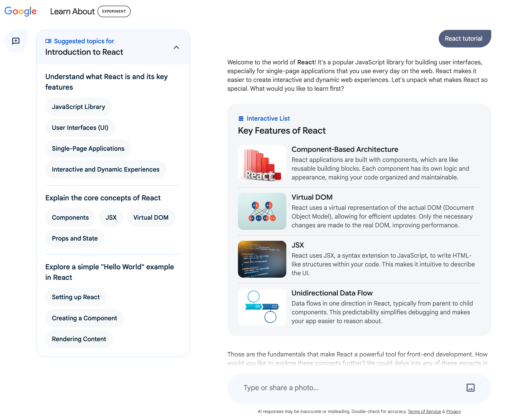This screenshot has height=420, width=519.
Task: Start a new chat with the plus icon
Action: [x=16, y=41]
